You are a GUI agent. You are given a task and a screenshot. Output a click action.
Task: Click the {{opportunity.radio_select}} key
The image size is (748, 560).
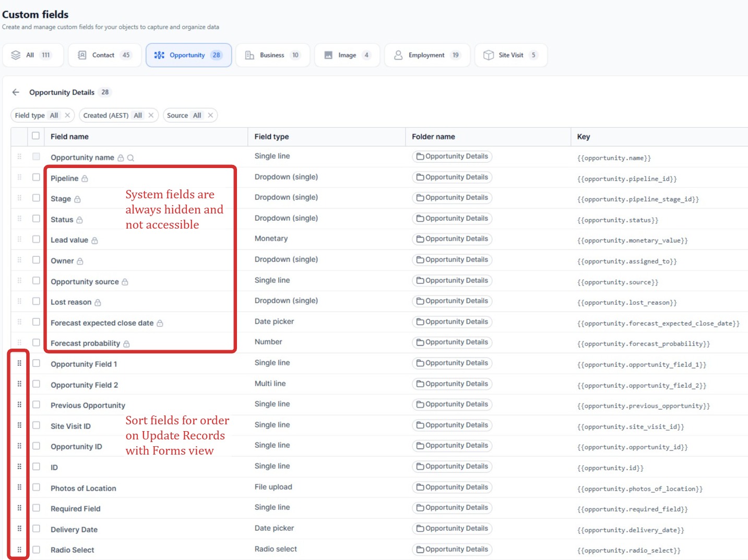(x=628, y=551)
